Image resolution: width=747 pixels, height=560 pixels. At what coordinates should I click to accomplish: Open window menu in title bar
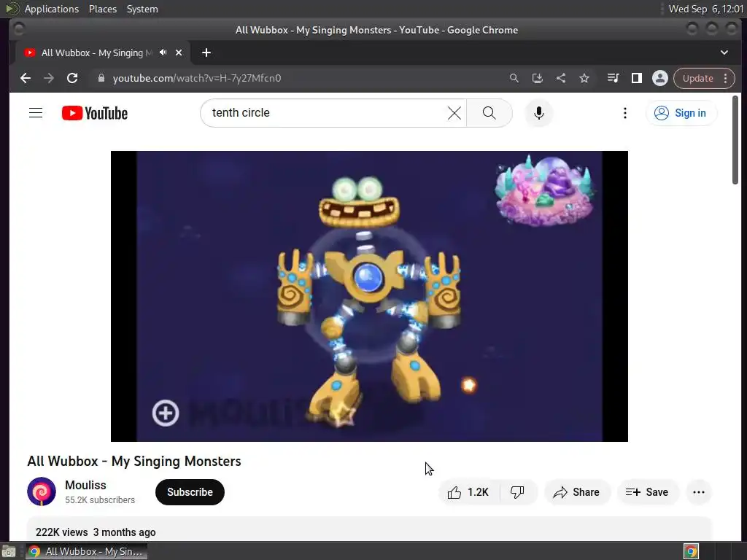coord(18,29)
